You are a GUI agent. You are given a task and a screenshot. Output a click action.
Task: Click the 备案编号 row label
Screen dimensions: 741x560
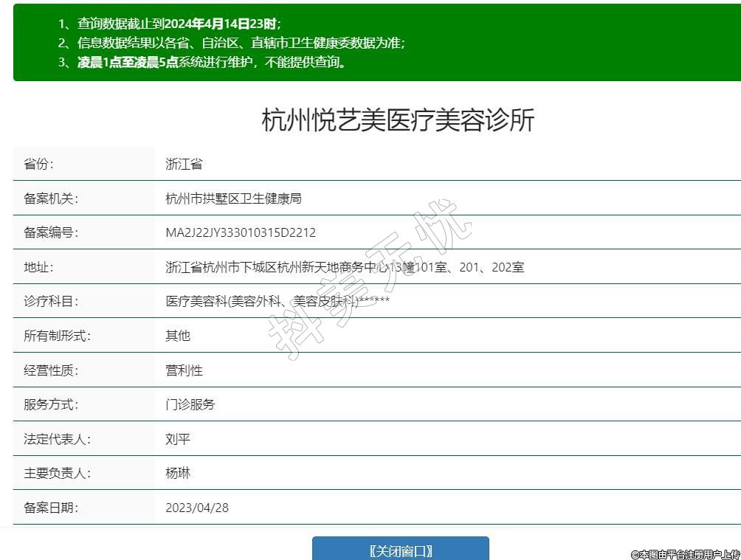pyautogui.click(x=51, y=232)
